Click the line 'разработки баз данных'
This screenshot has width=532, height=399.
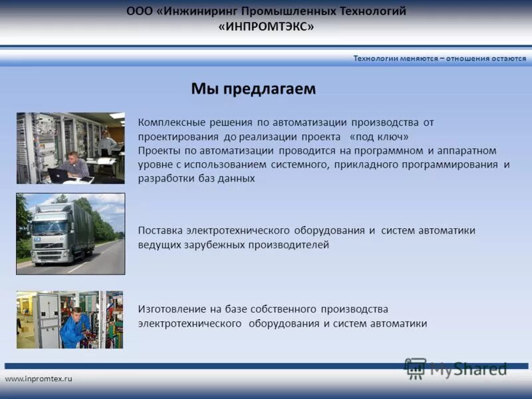pyautogui.click(x=196, y=178)
